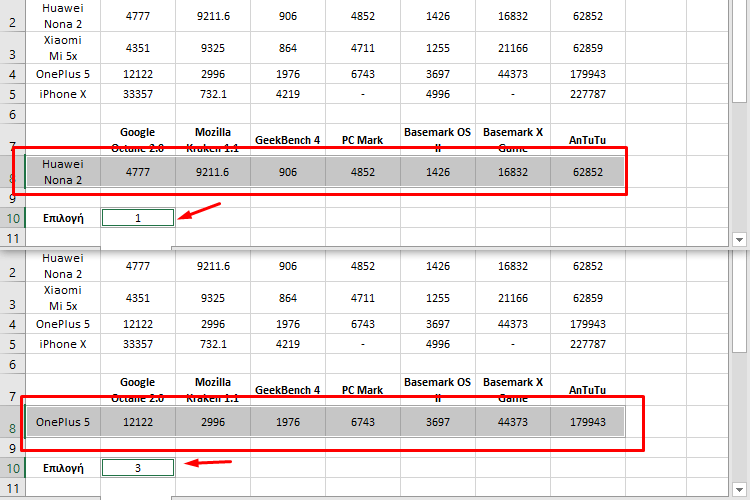
Task: Click 179943 in row 4 of upper sheet
Action: pos(588,74)
